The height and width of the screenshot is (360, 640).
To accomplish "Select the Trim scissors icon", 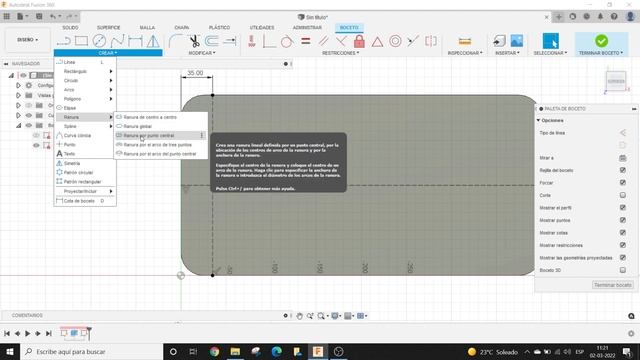I will pos(194,41).
